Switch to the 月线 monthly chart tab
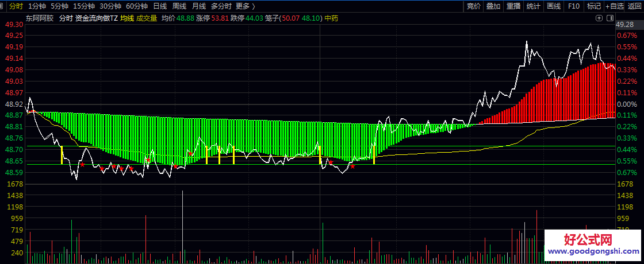The width and height of the screenshot is (644, 264). tap(199, 6)
